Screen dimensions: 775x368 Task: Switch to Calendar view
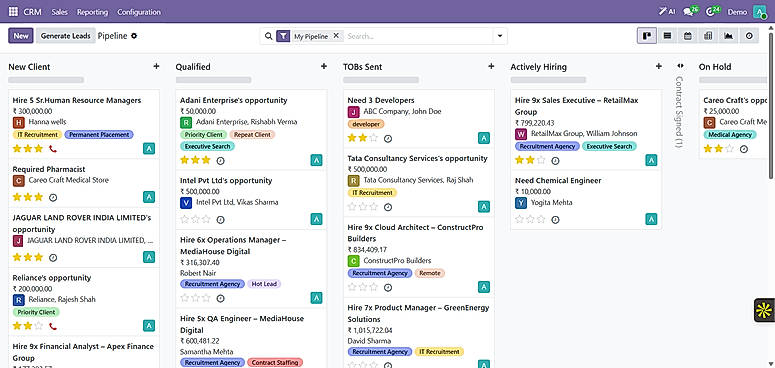688,36
